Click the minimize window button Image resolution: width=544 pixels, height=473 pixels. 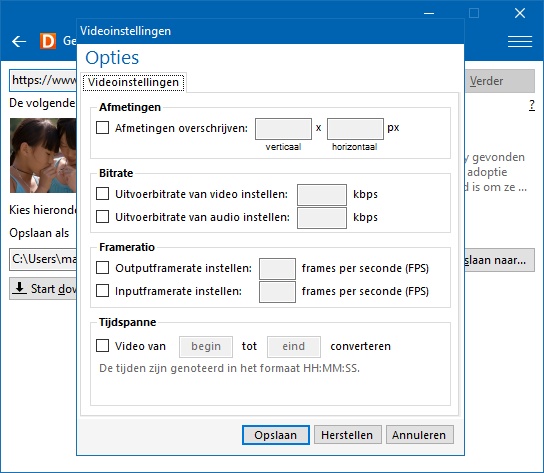pyautogui.click(x=429, y=14)
